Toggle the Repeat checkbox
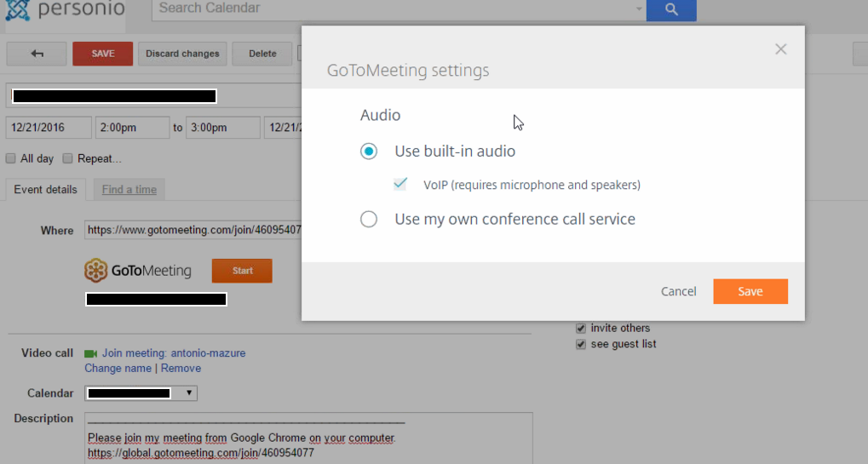868x464 pixels. click(67, 158)
